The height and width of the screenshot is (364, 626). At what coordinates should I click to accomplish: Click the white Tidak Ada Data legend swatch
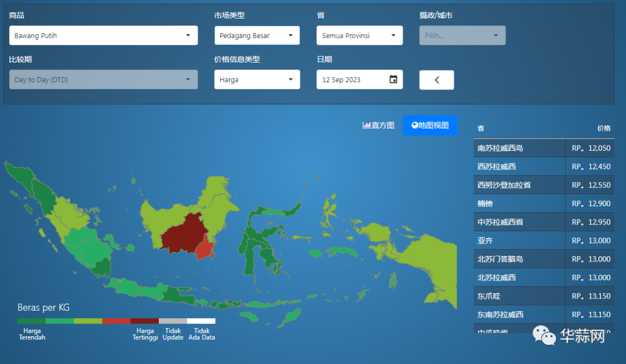click(201, 321)
